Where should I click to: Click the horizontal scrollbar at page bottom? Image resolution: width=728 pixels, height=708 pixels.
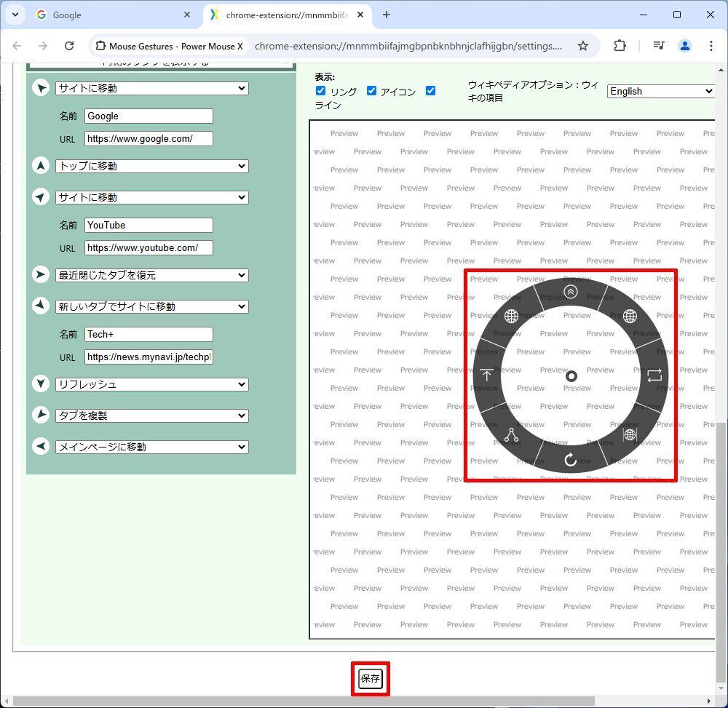[304, 700]
